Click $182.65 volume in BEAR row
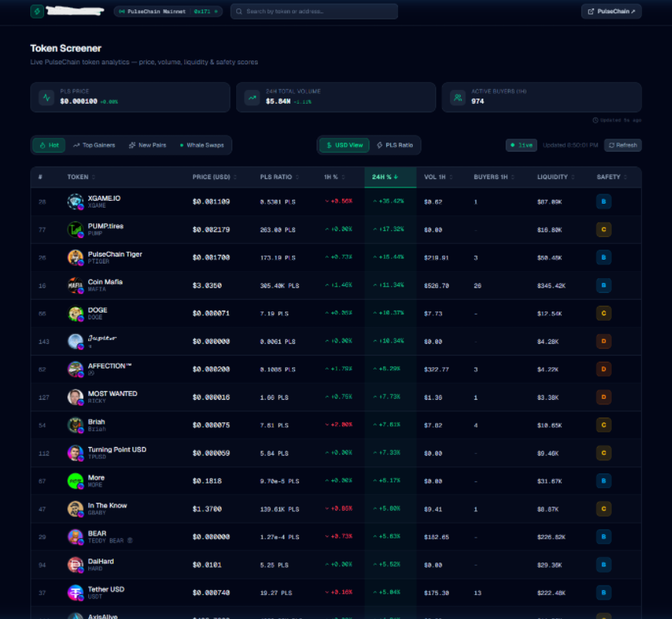 [x=437, y=537]
